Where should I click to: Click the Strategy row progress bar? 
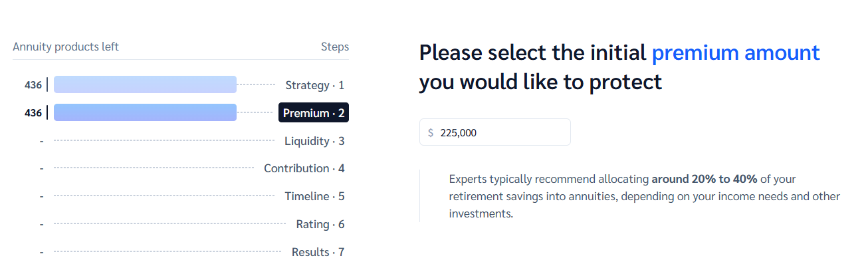coord(145,84)
